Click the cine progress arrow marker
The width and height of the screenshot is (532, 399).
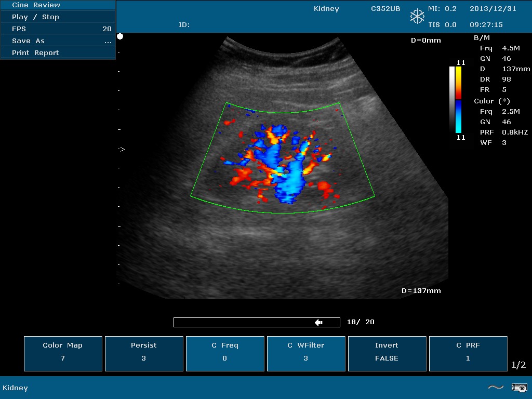coord(319,323)
